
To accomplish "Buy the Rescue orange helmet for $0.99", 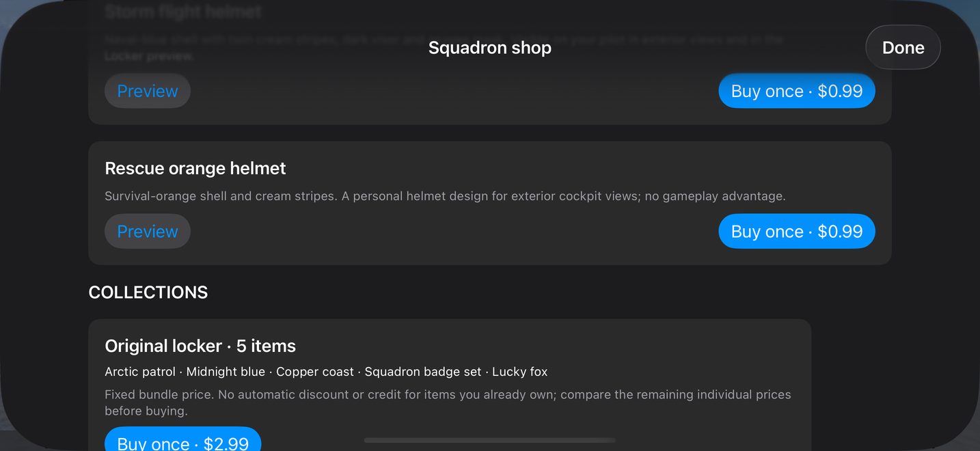I will (x=797, y=231).
